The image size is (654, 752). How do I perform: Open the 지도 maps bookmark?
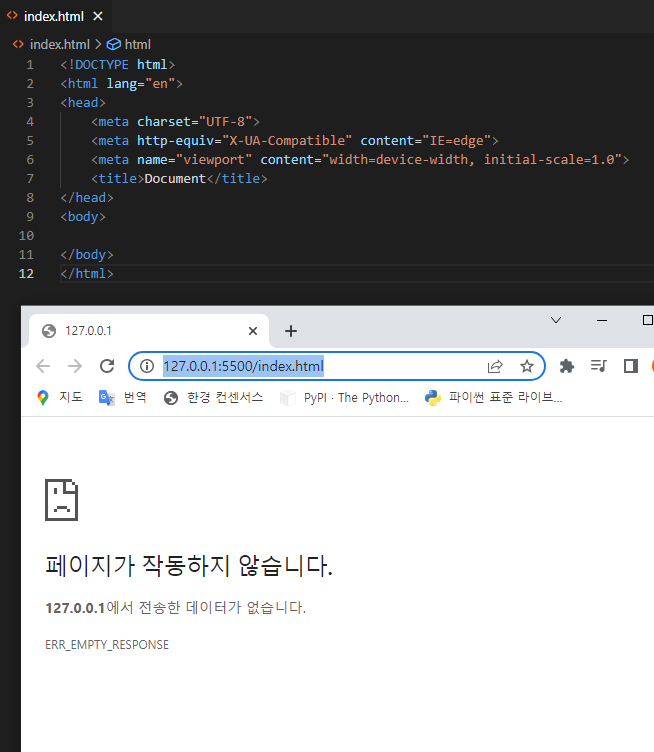point(60,398)
